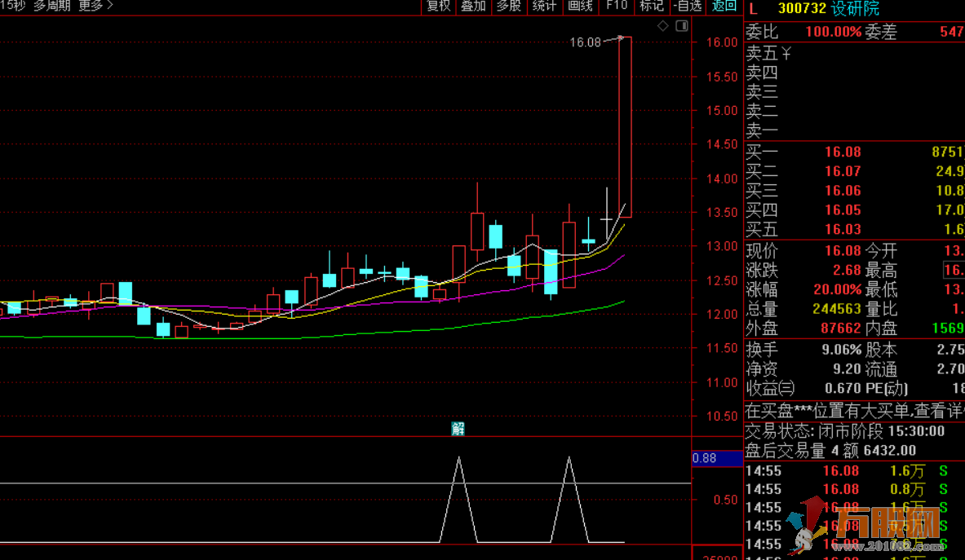Click stock name 设研院

(856, 9)
